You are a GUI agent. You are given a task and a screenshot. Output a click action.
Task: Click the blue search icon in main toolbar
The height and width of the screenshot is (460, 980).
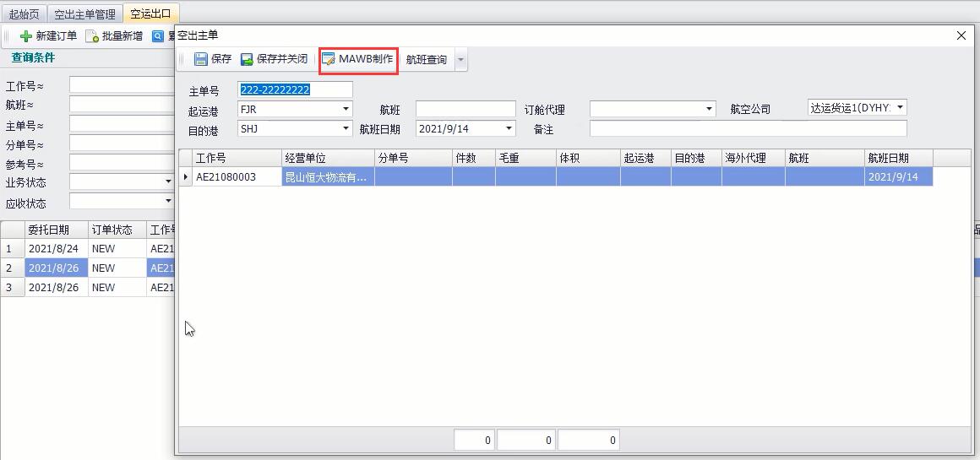click(x=158, y=36)
